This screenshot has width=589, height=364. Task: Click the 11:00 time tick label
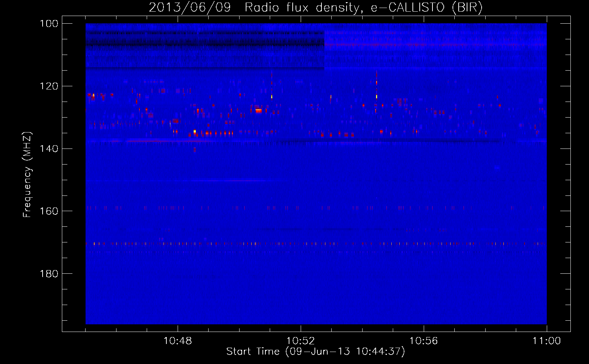pyautogui.click(x=547, y=341)
